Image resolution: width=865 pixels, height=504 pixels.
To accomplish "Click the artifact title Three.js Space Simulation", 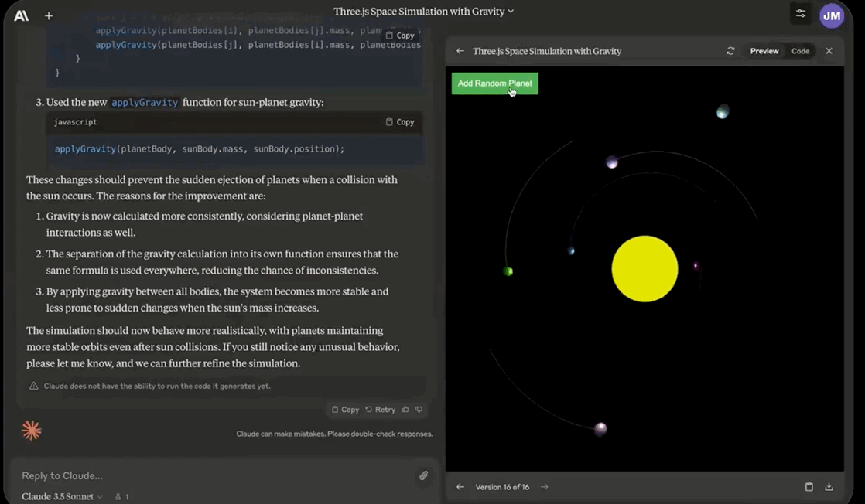I will tap(547, 51).
